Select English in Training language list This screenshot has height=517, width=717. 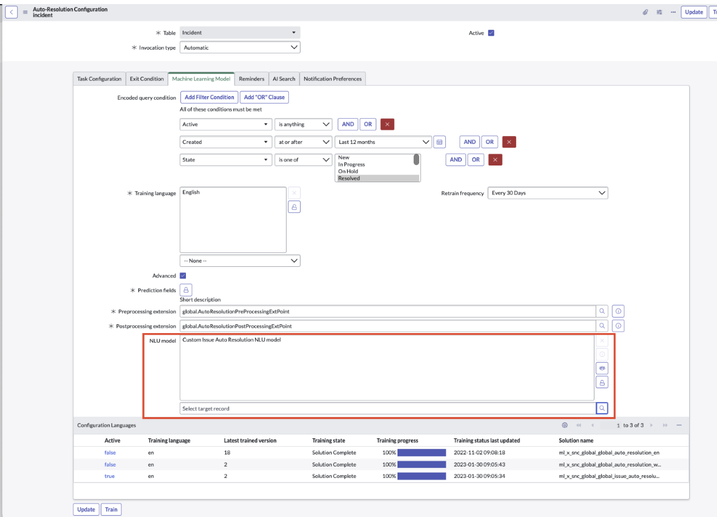point(191,192)
